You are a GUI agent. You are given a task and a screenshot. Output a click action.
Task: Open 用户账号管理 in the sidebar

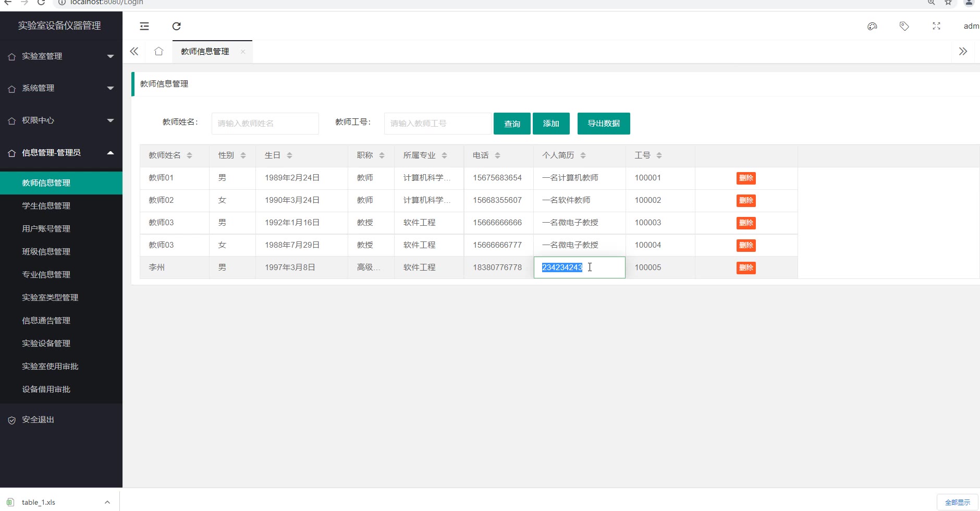tap(61, 229)
